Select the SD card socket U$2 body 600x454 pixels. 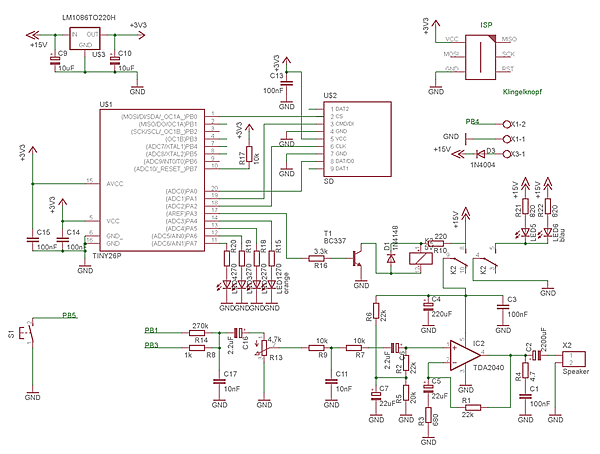tap(357, 139)
